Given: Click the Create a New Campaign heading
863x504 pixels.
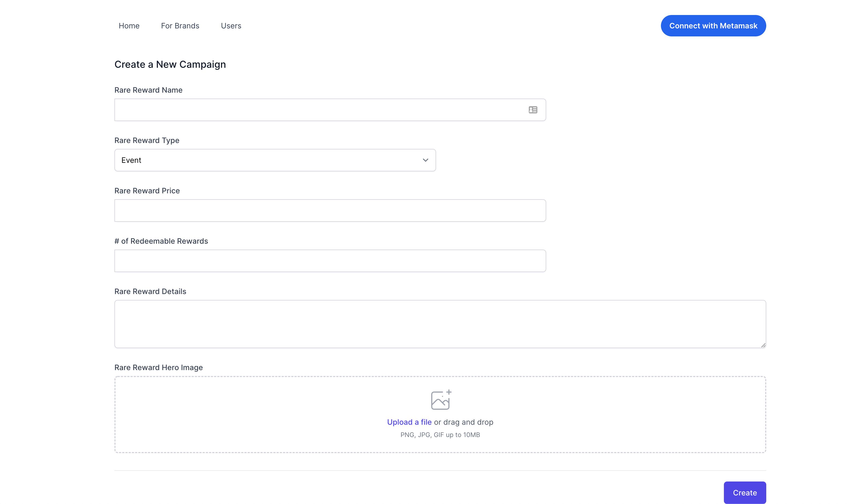Looking at the screenshot, I should tap(170, 64).
